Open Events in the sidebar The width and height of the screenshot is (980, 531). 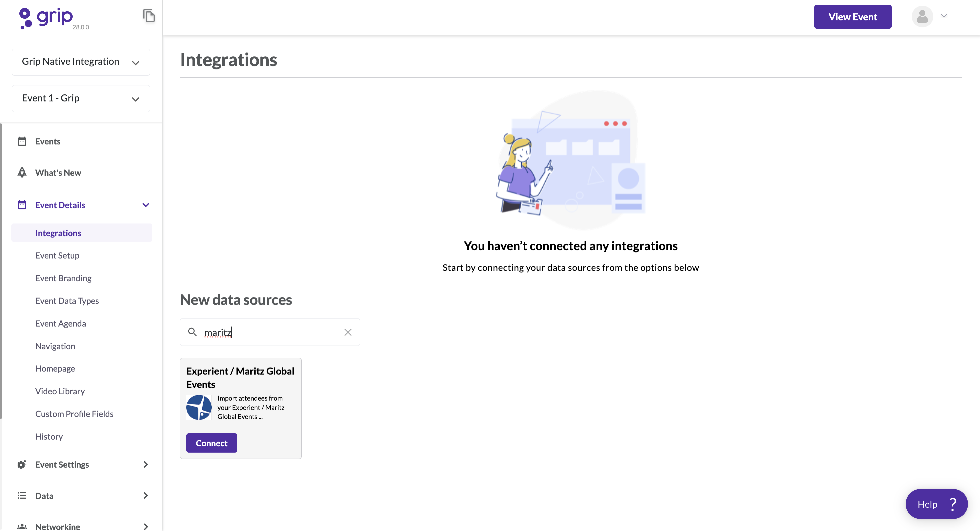48,141
